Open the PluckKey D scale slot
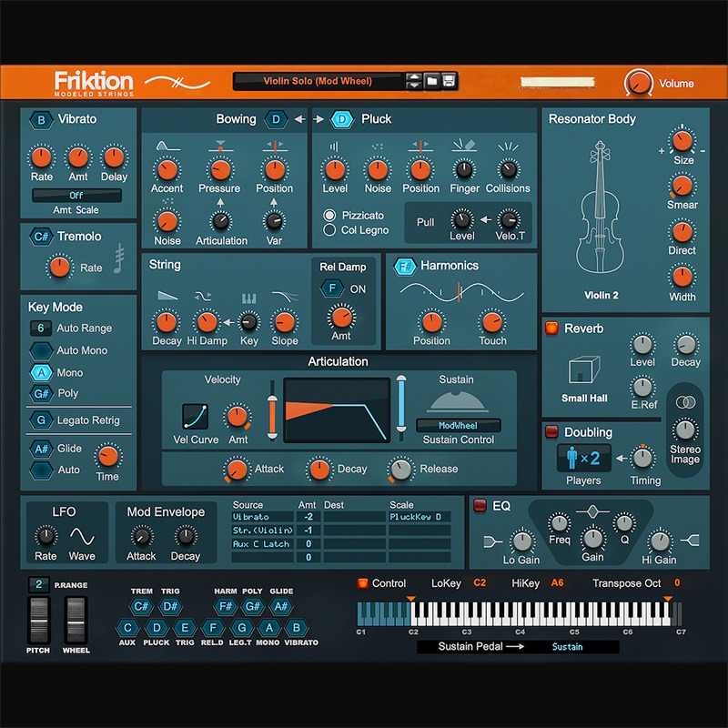This screenshot has width=728, height=728. coord(420,517)
